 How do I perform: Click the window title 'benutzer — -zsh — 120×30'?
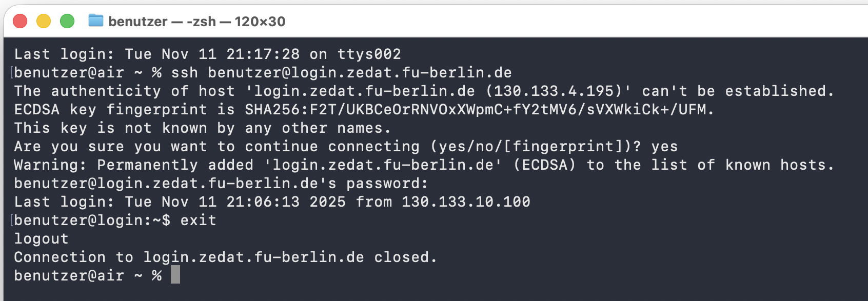pyautogui.click(x=197, y=22)
